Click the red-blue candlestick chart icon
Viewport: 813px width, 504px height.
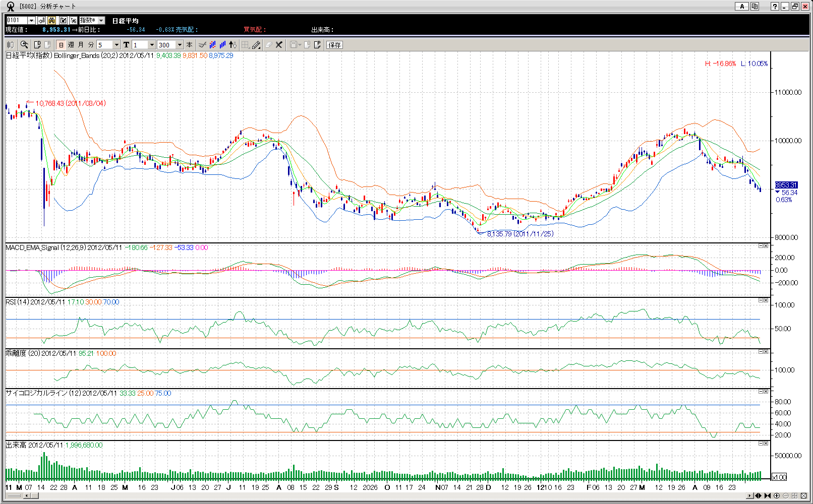click(x=212, y=45)
